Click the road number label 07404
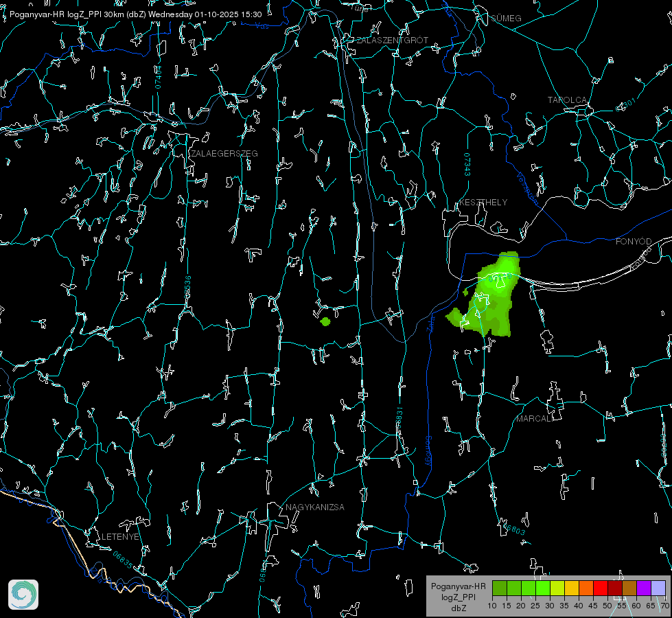Viewport: 672px width, 618px height. coord(159,77)
